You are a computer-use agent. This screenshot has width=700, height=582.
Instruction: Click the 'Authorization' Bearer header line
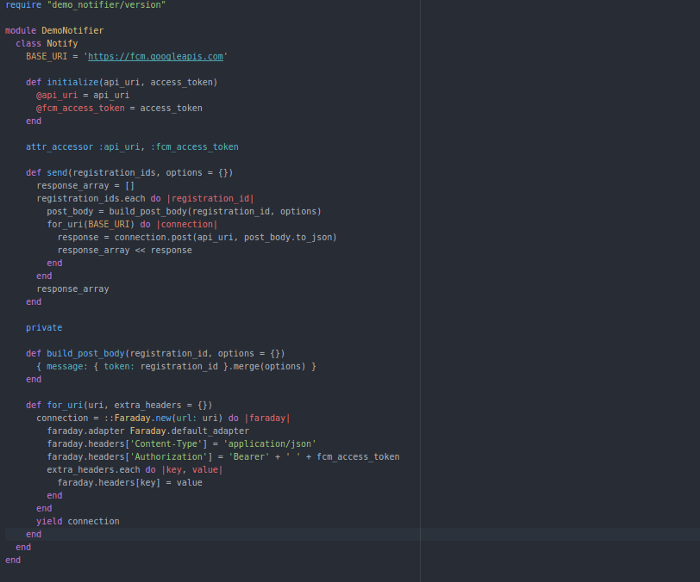point(223,457)
